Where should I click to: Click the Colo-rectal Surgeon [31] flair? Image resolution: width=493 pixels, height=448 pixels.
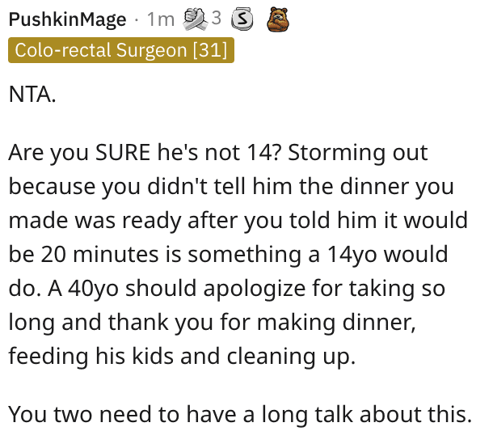coord(121,50)
